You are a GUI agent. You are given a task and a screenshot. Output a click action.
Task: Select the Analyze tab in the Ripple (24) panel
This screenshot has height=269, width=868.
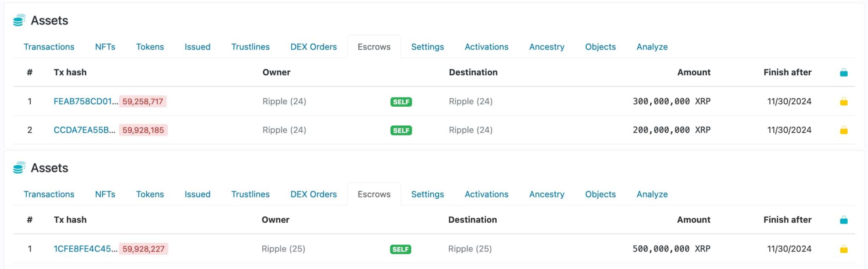click(x=652, y=47)
